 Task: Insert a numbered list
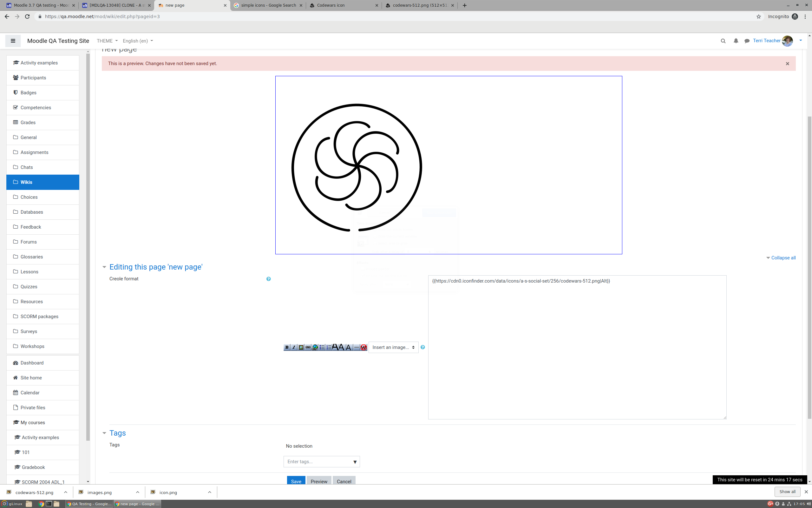[329, 347]
